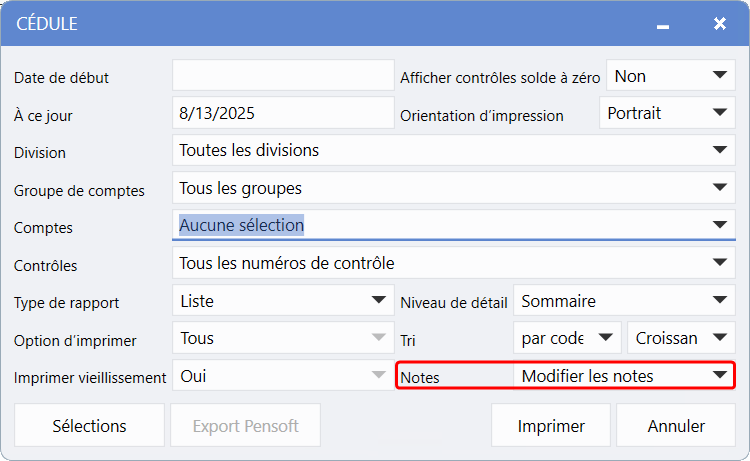Image resolution: width=750 pixels, height=461 pixels.
Task: Open the Comptes selection dropdown
Action: pyautogui.click(x=719, y=225)
